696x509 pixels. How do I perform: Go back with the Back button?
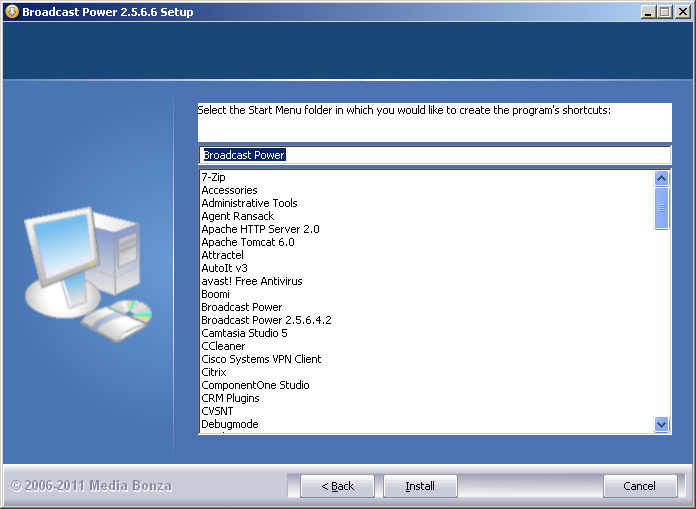[337, 486]
